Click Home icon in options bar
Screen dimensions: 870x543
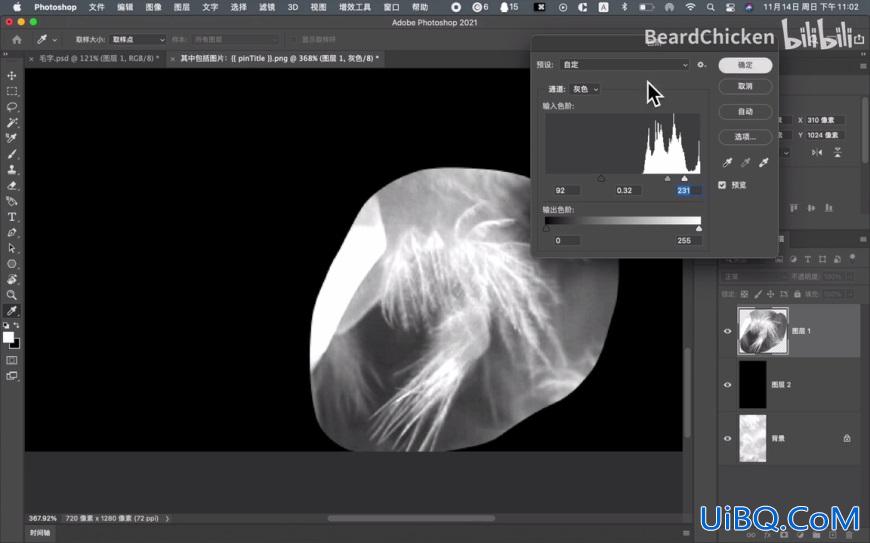tap(17, 39)
